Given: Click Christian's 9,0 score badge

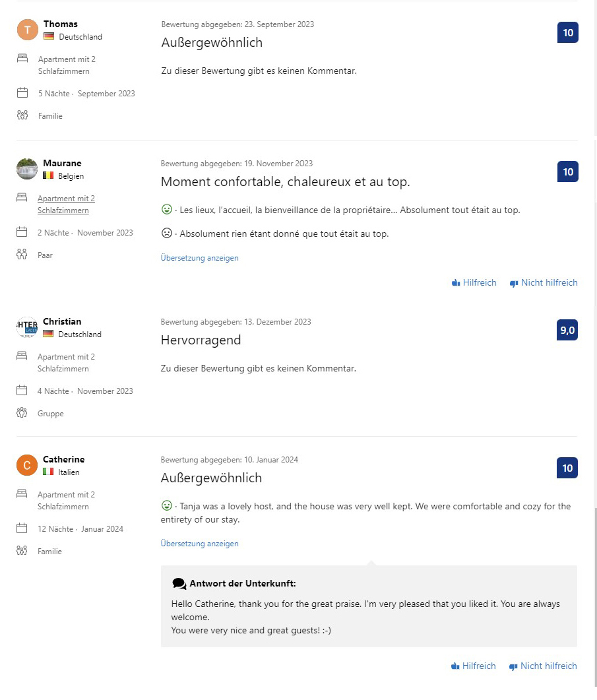Looking at the screenshot, I should click(x=567, y=330).
